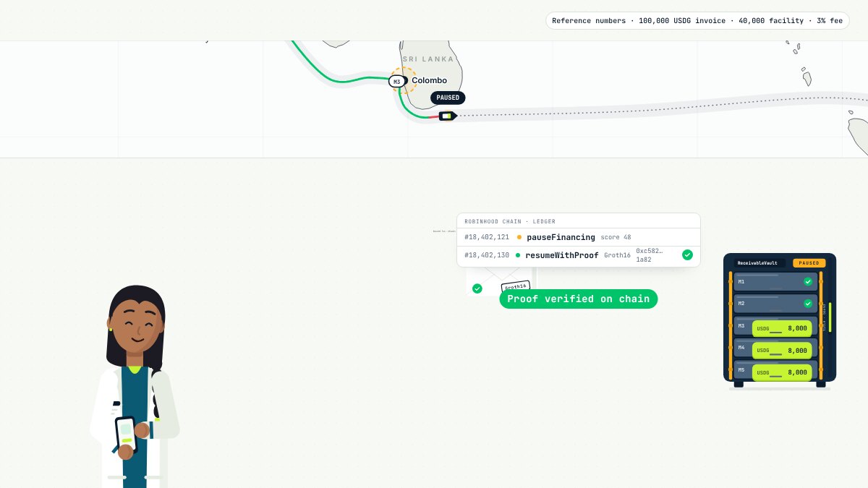Click the M4 label in the vault
This screenshot has height=488, width=868.
click(x=741, y=348)
